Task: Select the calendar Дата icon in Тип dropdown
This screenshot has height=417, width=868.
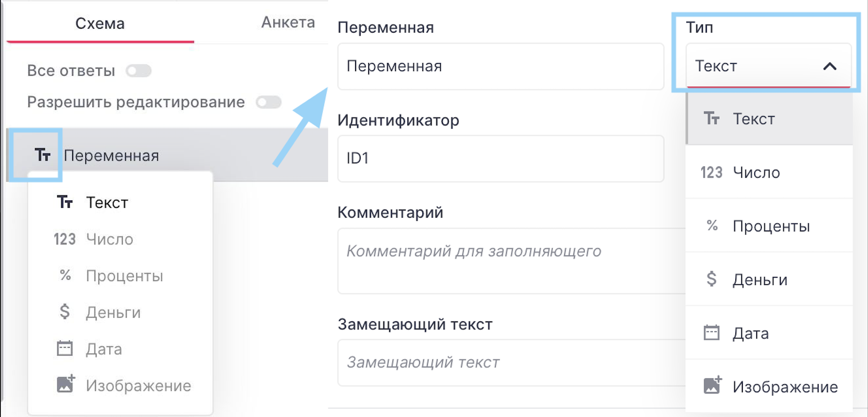Action: 711,333
